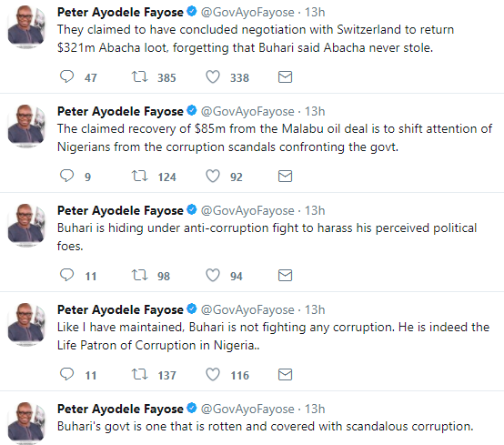
Task: Message the Malabu oil deal tweet
Action: tap(285, 177)
